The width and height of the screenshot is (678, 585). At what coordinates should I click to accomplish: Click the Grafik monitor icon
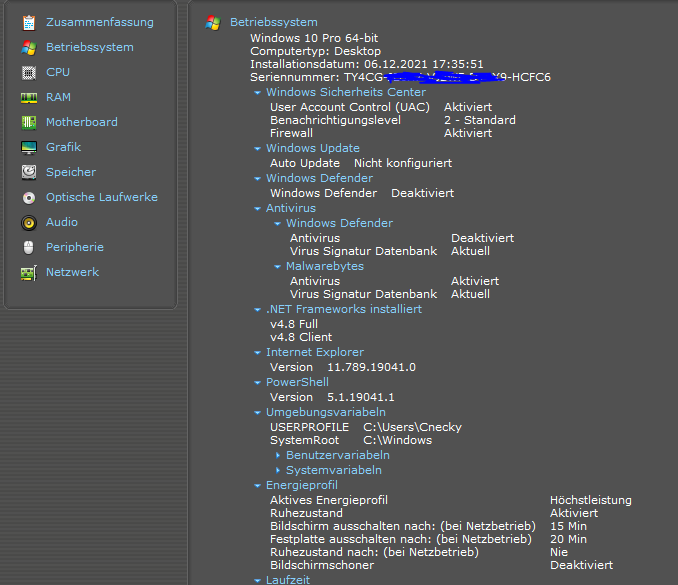point(29,147)
